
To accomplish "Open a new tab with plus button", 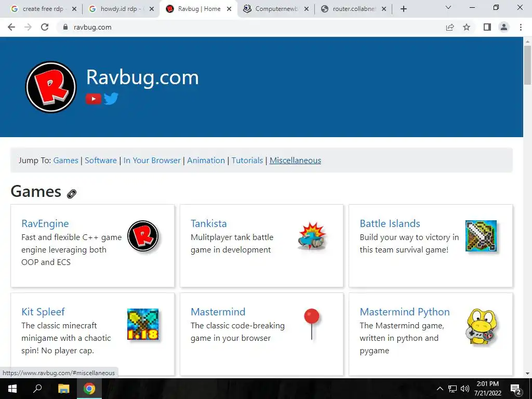I will (x=403, y=9).
